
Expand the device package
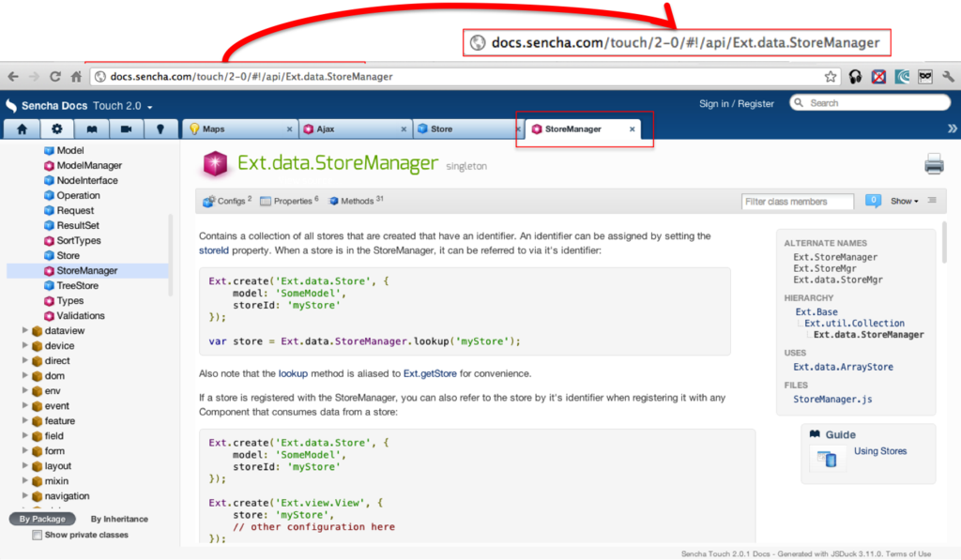(25, 345)
